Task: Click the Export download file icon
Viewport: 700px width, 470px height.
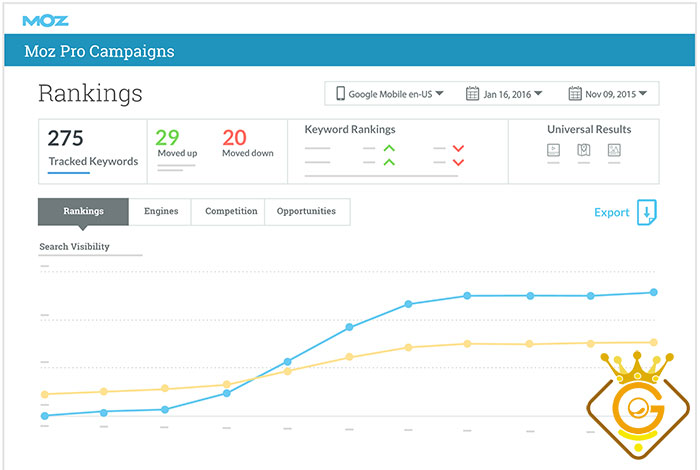Action: coord(646,212)
